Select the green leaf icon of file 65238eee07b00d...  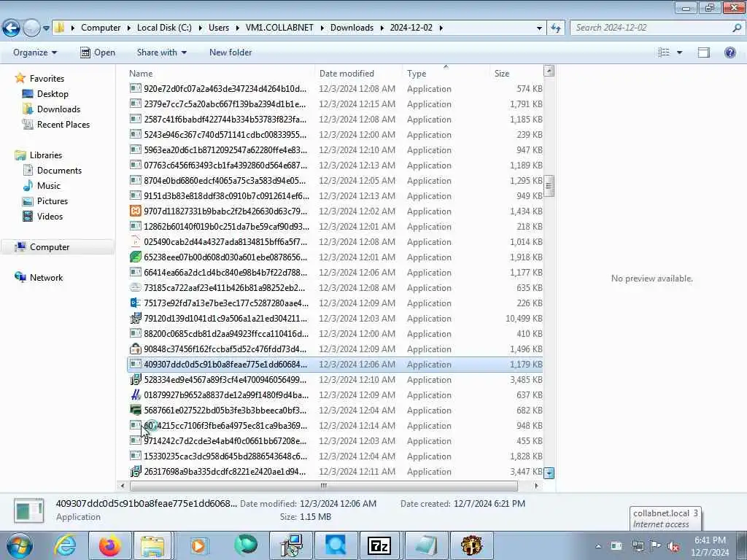click(x=135, y=257)
